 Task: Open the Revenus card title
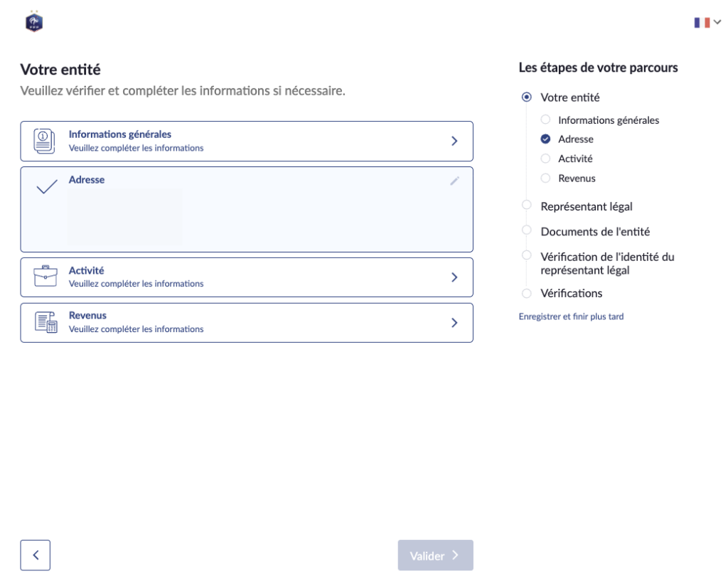pyautogui.click(x=87, y=315)
